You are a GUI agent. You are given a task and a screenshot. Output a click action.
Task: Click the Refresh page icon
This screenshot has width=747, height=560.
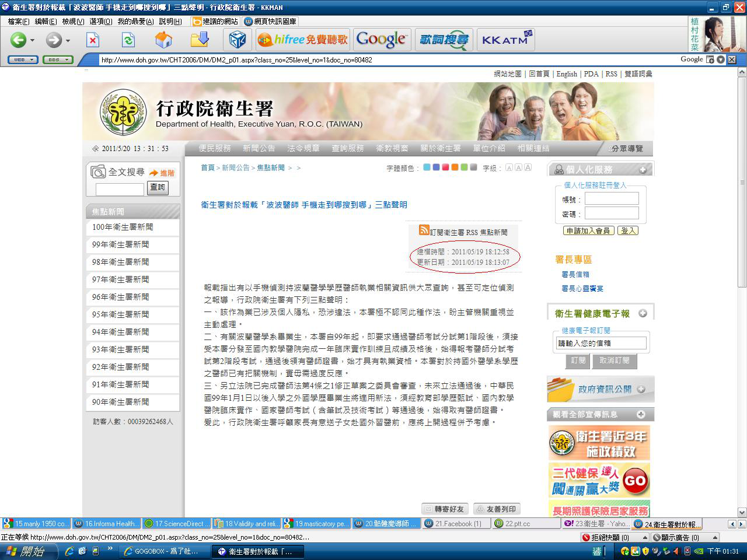(128, 40)
